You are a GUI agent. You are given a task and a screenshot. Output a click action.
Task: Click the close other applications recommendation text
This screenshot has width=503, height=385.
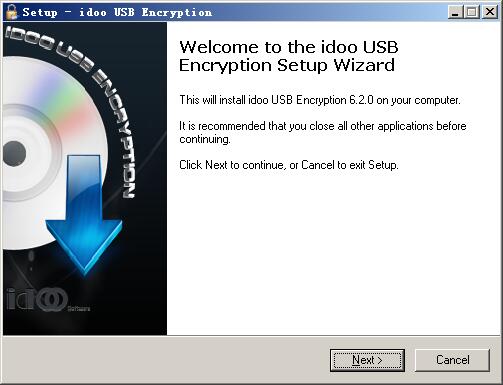pyautogui.click(x=323, y=132)
